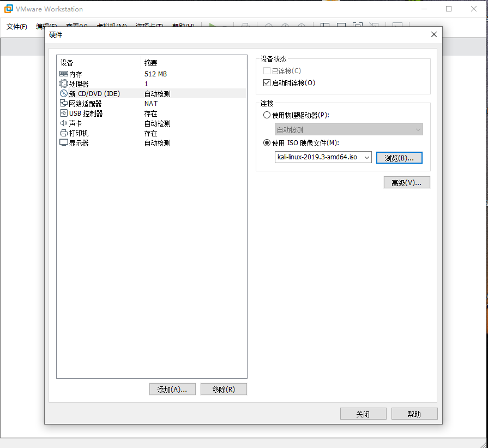
Task: Minimize the VMware Workstation window
Action: 424,9
